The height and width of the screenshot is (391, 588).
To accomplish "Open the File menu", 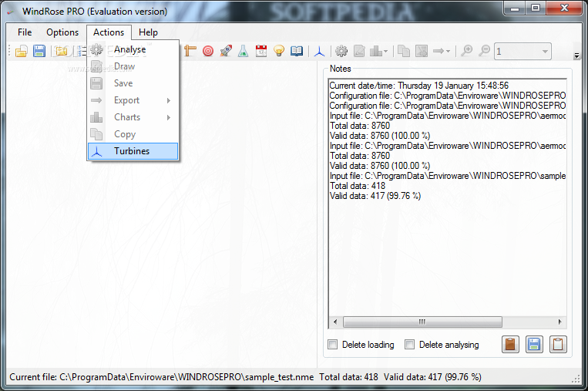I will click(25, 32).
